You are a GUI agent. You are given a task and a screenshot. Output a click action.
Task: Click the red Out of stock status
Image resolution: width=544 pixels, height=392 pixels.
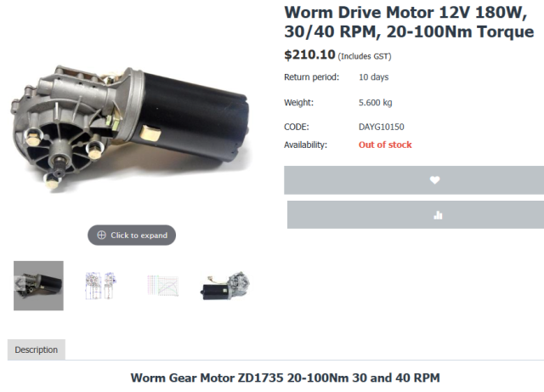(385, 145)
